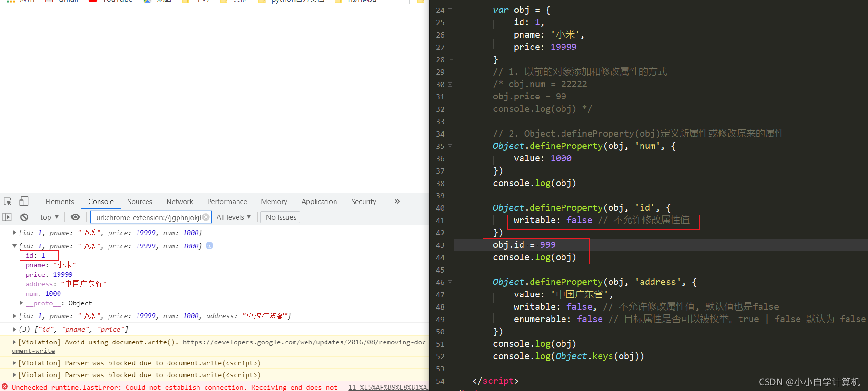The image size is (868, 391).
Task: Expand the __proto__: Object entry
Action: click(x=21, y=303)
